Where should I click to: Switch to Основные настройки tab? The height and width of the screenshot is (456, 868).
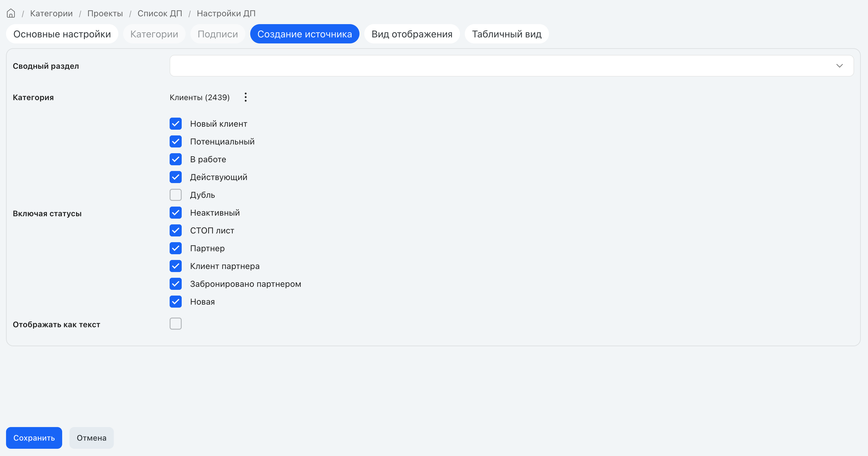[62, 34]
